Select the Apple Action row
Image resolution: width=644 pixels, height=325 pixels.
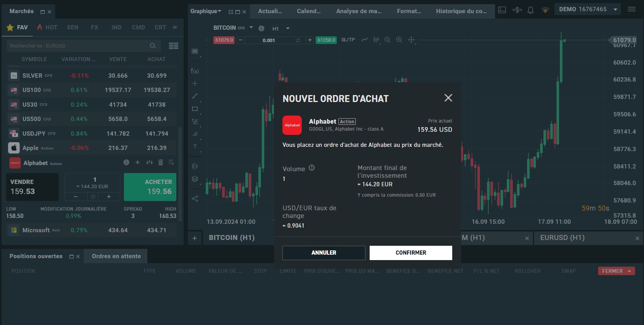point(92,148)
